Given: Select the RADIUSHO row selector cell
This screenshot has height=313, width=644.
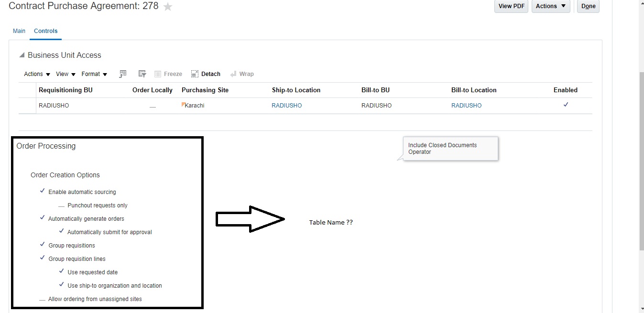Looking at the screenshot, I should point(27,106).
